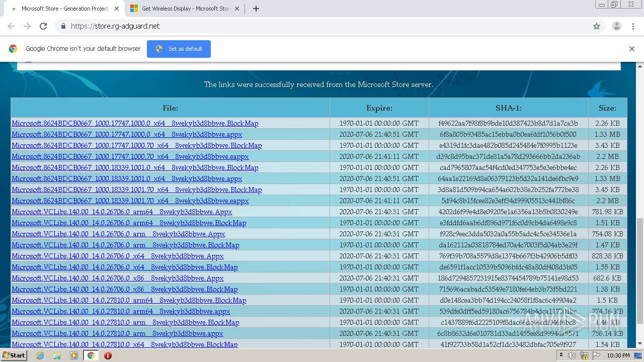Download 18339.1001.70 x64 BlockMap file
Screen dimensions: 644x362
(x=137, y=190)
